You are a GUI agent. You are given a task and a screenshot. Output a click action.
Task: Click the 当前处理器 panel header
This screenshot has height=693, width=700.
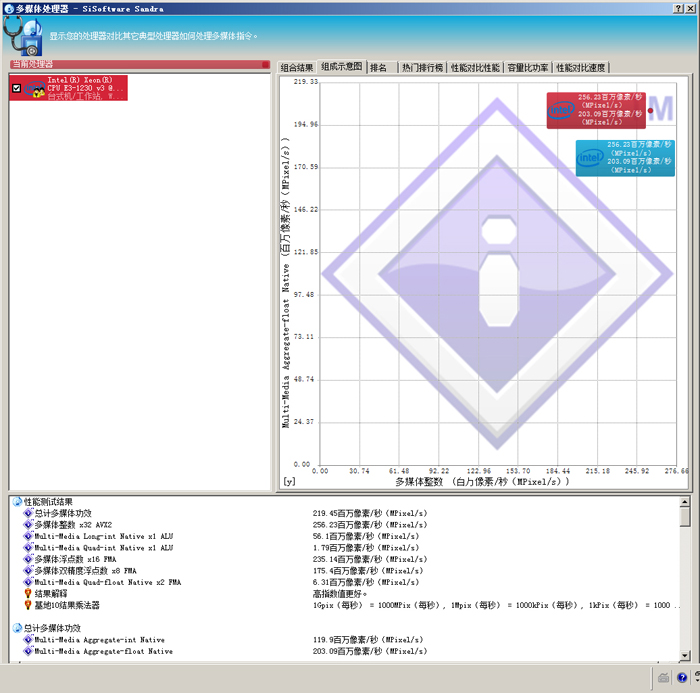tap(140, 64)
